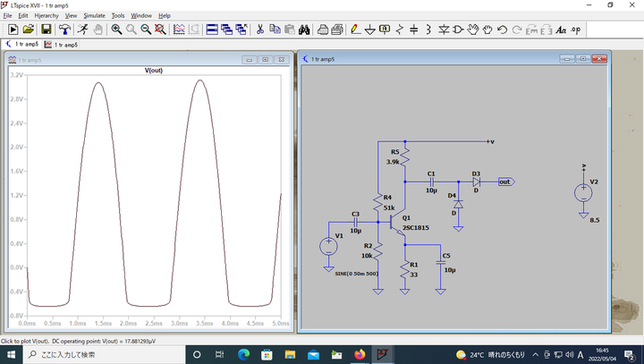This screenshot has height=364, width=644.
Task: Save the schematic with the floppy icon
Action: (46, 30)
